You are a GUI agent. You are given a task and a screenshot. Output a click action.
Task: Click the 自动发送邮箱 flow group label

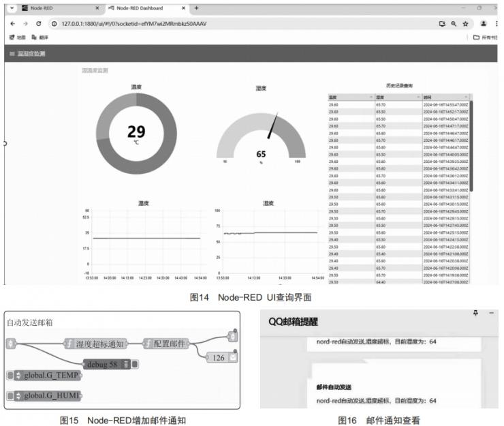29,322
